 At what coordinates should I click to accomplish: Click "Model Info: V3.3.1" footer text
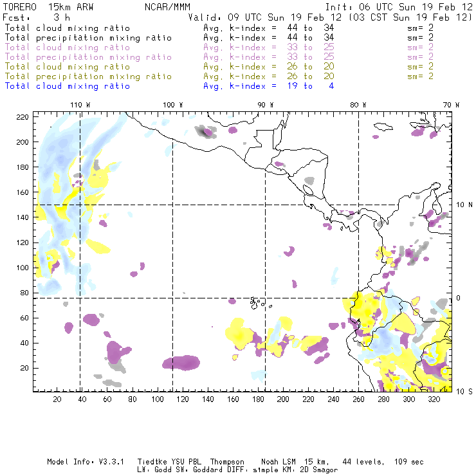pos(86,462)
